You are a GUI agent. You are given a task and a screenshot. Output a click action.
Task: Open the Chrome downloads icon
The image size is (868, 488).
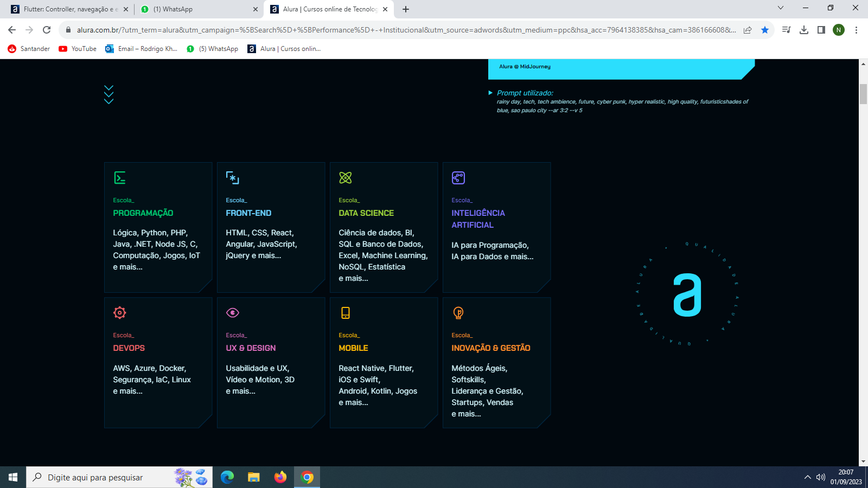point(804,30)
